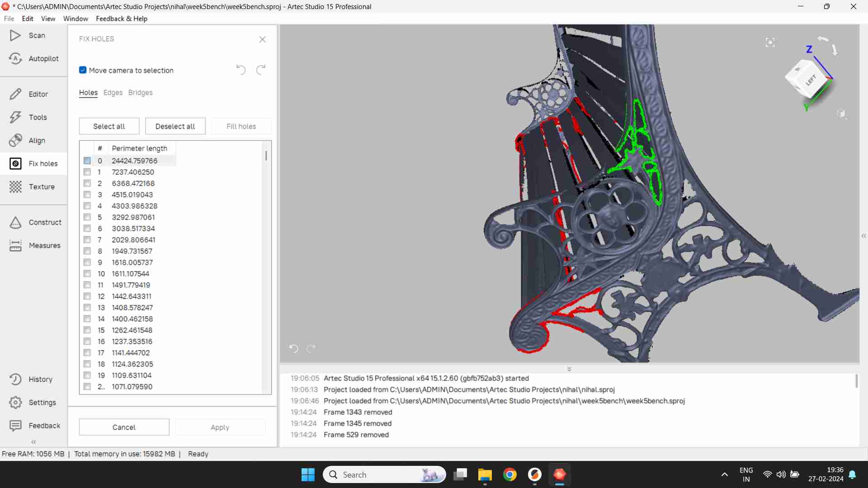Viewport: 868px width, 488px height.
Task: Show hidden system tray icons
Action: [724, 474]
